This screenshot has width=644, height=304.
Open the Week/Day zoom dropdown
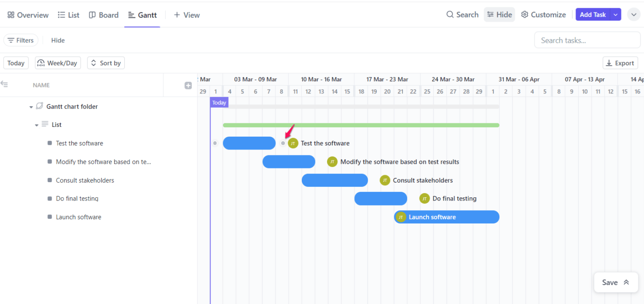click(x=58, y=63)
